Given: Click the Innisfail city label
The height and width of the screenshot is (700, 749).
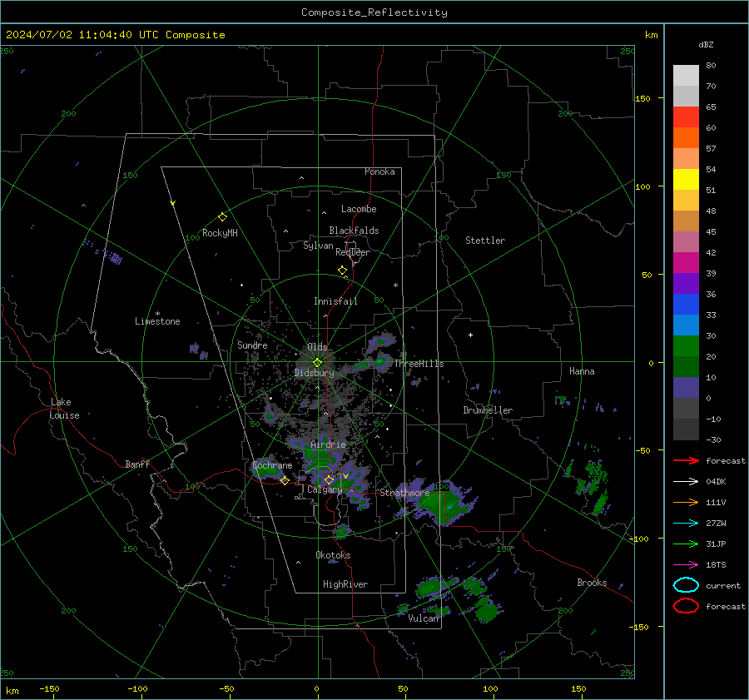Looking at the screenshot, I should click(x=335, y=301).
